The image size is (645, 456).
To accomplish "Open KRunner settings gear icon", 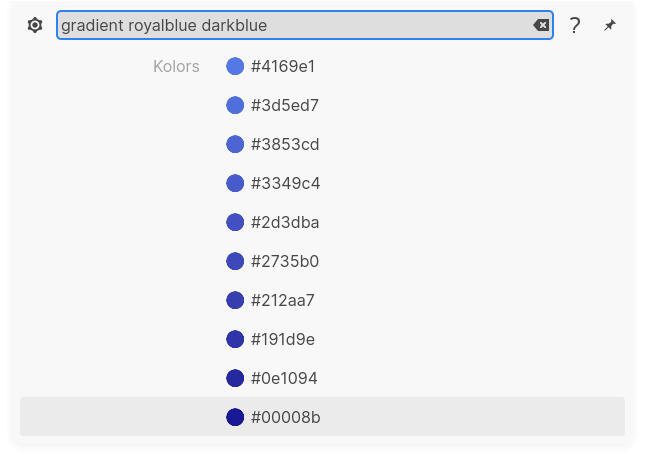I will pos(35,25).
